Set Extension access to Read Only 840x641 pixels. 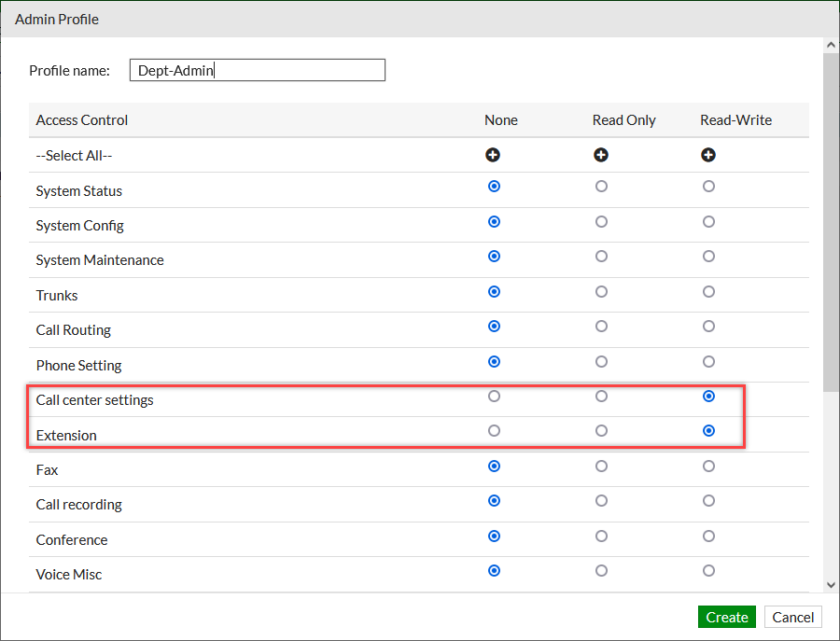pos(601,430)
